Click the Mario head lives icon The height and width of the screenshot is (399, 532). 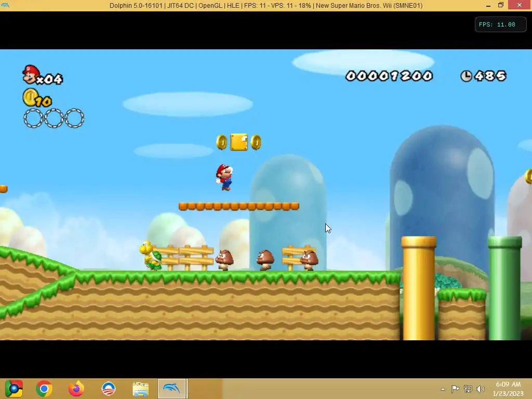coord(31,74)
